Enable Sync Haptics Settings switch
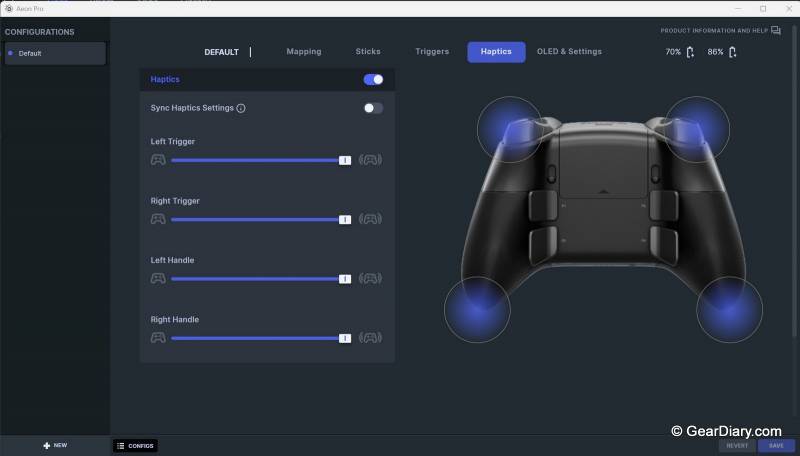 click(x=373, y=108)
